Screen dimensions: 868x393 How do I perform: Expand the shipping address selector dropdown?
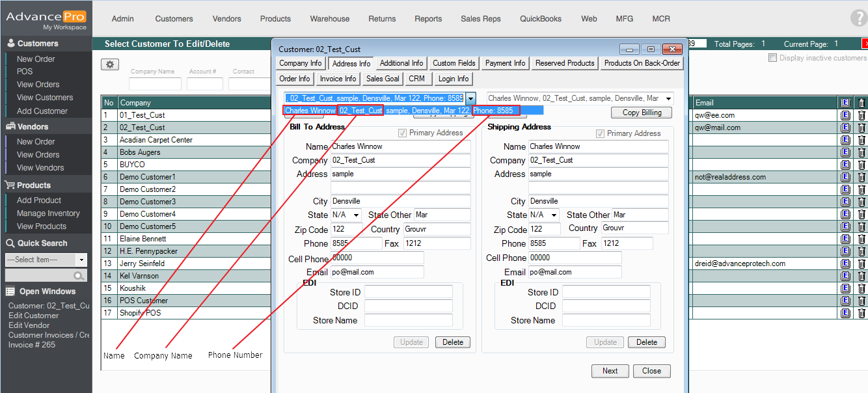click(x=667, y=98)
